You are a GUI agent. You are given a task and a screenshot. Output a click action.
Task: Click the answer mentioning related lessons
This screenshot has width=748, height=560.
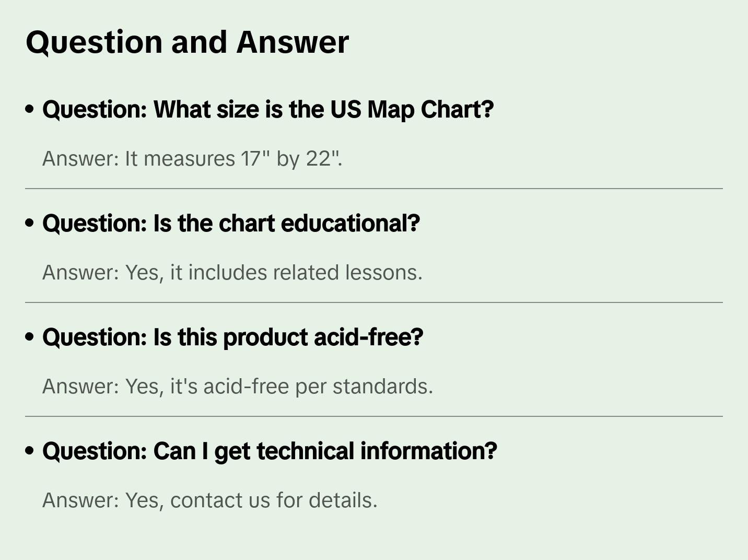232,273
